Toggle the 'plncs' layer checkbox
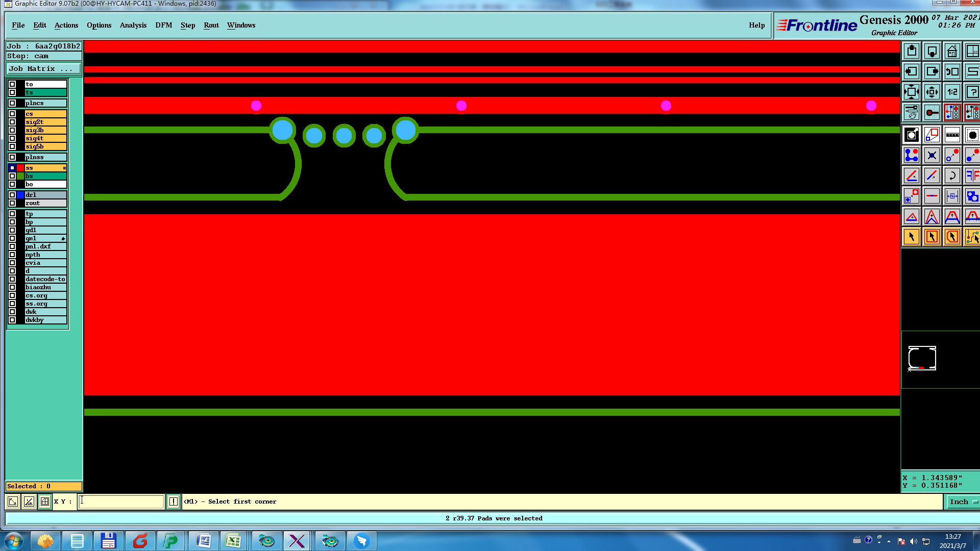The image size is (980, 551). [x=12, y=103]
